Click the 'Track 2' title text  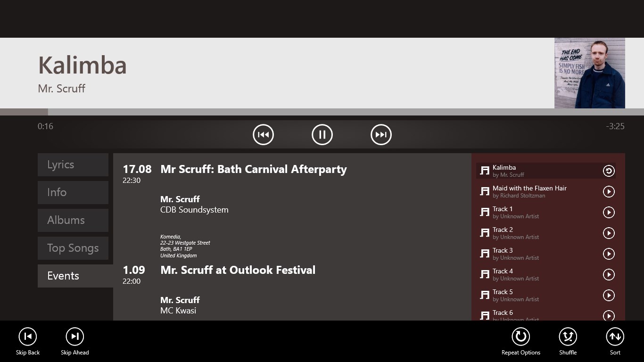tap(503, 230)
